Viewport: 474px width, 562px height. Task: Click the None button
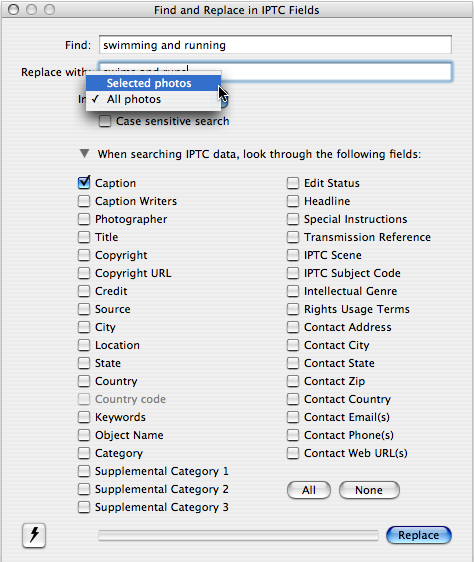tap(369, 490)
